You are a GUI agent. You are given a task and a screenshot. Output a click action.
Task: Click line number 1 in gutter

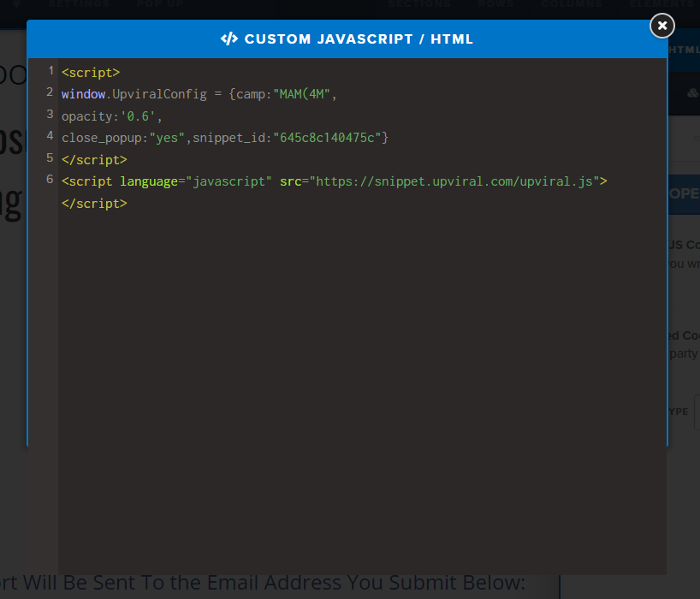coord(50,70)
